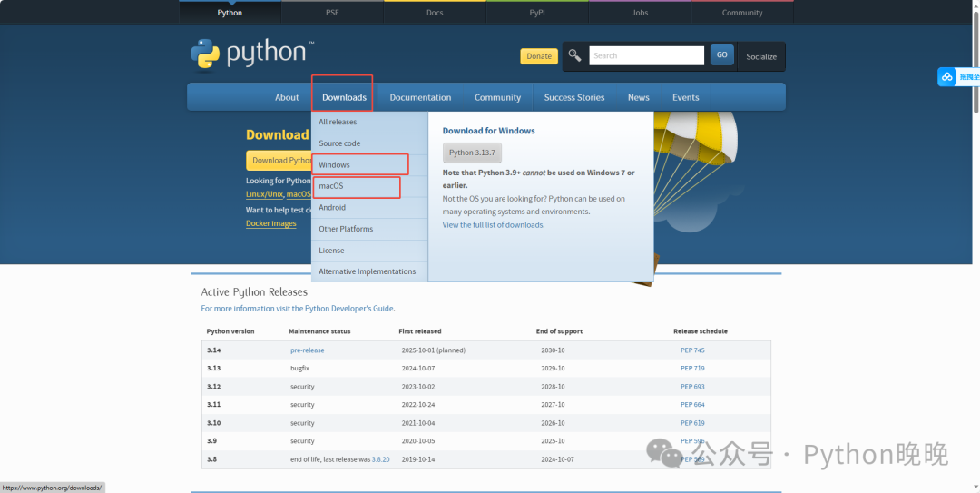The height and width of the screenshot is (493, 980).
Task: Open the Docker images link
Action: [271, 223]
